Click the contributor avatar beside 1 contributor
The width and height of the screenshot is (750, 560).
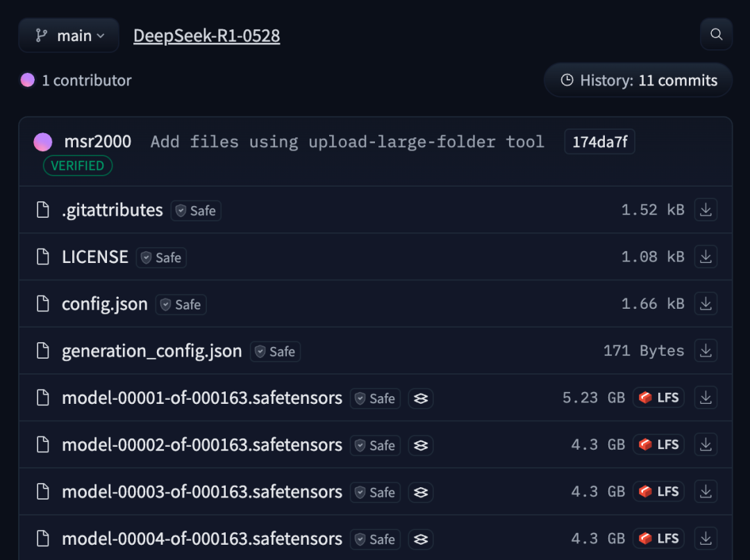pyautogui.click(x=28, y=80)
